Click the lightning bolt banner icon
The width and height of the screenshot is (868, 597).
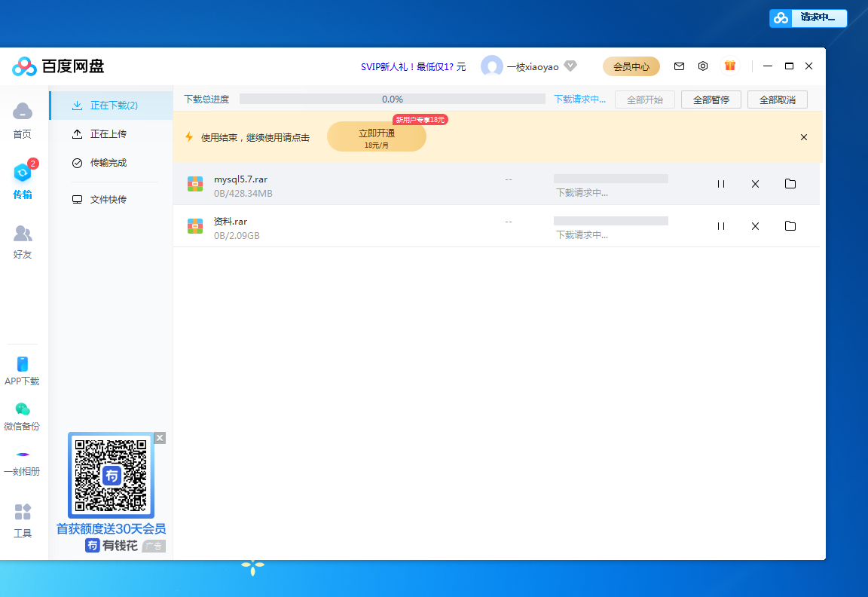(x=189, y=136)
